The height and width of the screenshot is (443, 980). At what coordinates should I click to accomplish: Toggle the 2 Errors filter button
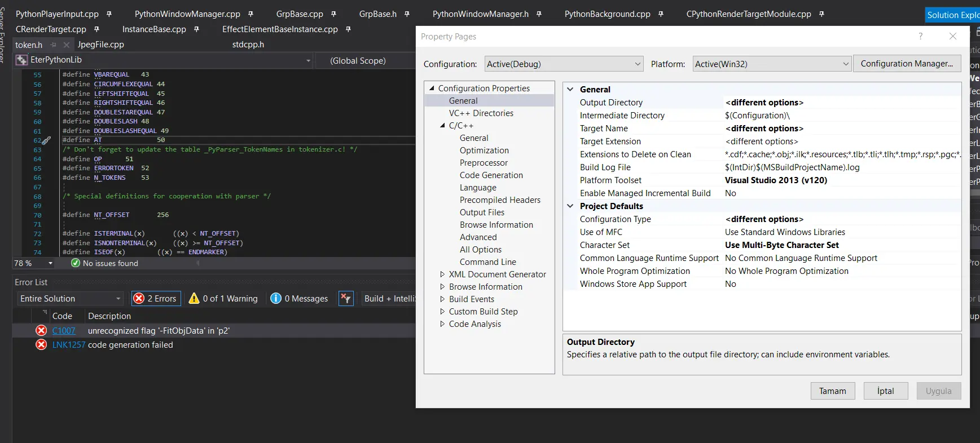click(156, 298)
